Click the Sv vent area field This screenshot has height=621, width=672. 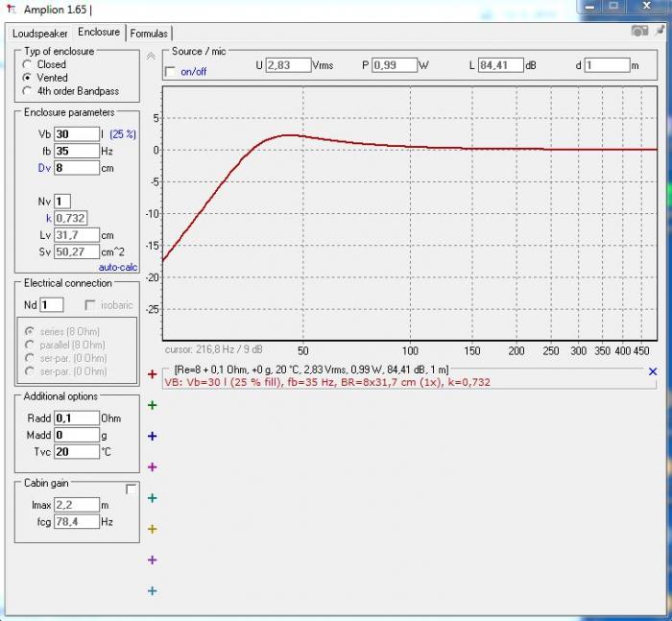pos(77,252)
